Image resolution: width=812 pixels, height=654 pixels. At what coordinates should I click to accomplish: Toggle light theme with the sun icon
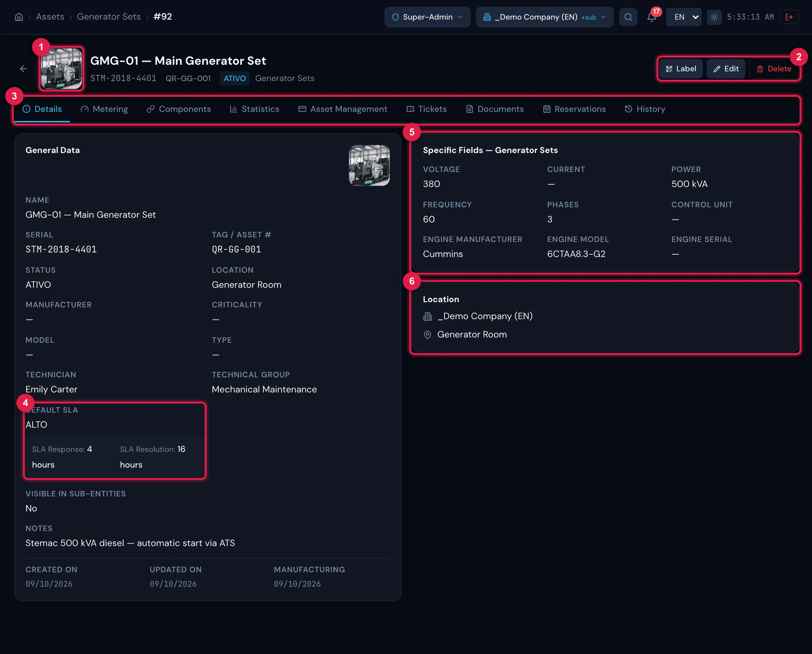[714, 17]
